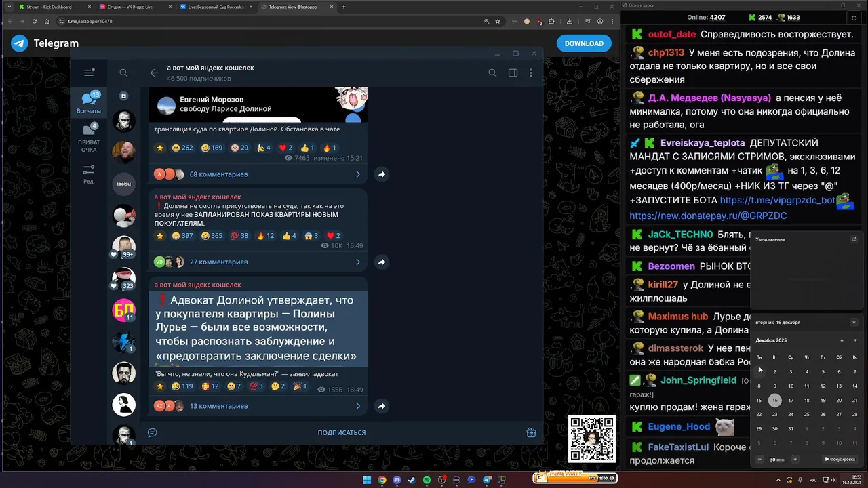
Task: Click the DOWNLOAD Telegram button
Action: tap(584, 43)
